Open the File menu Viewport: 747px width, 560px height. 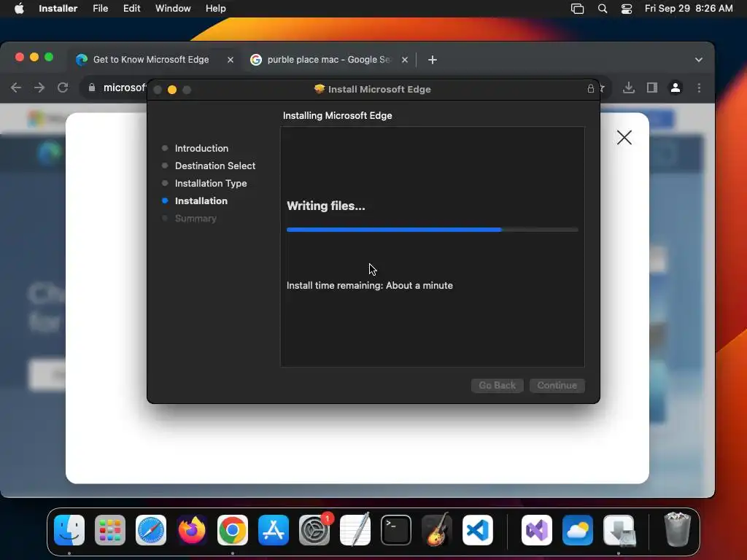click(101, 9)
